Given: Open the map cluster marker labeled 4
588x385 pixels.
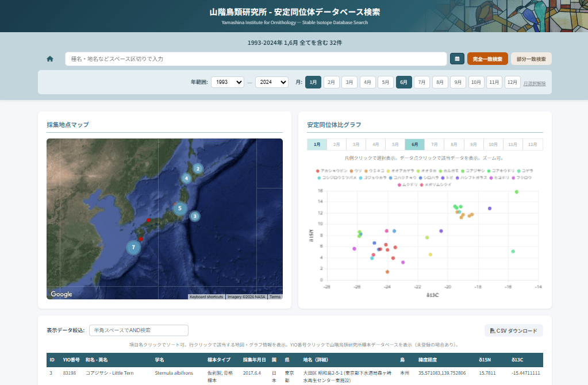Looking at the screenshot, I should click(x=186, y=179).
